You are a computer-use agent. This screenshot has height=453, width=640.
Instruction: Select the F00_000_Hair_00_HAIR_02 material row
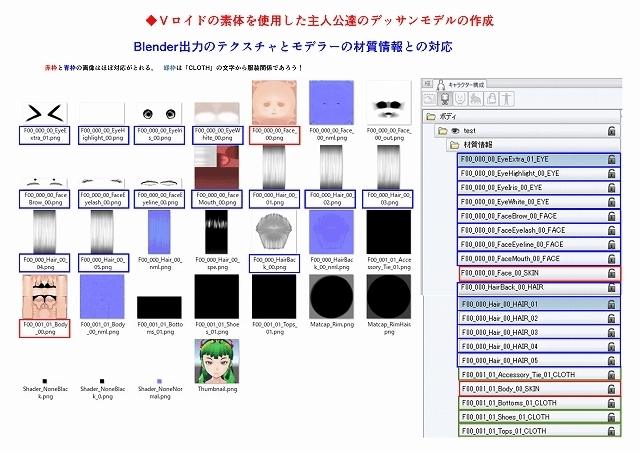click(x=539, y=318)
